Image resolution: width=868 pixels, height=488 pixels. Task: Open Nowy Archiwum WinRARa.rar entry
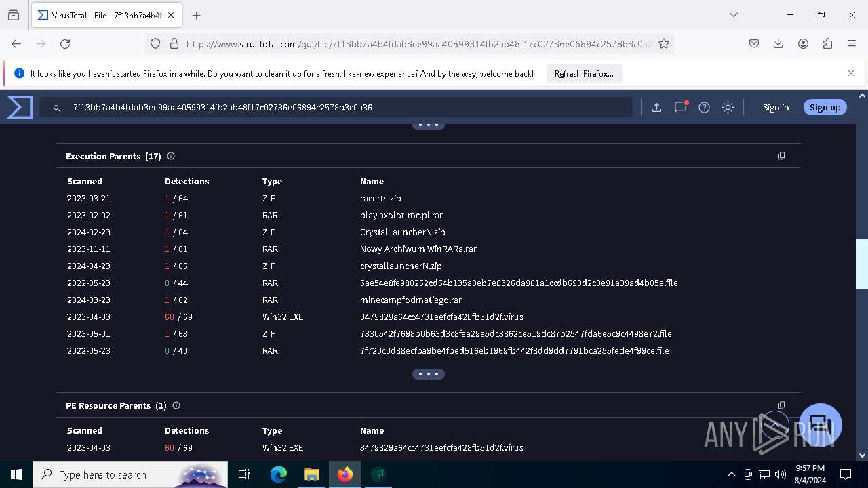click(x=418, y=249)
